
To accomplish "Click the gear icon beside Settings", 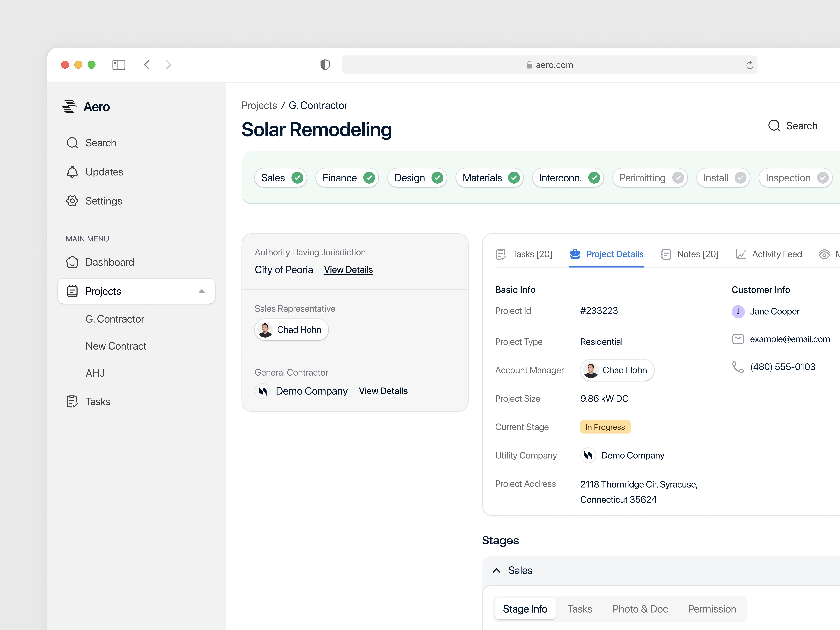I will [72, 201].
